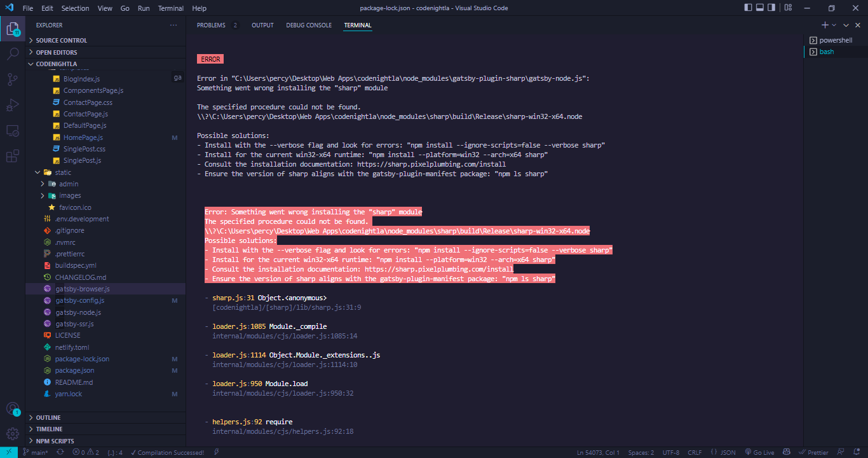The width and height of the screenshot is (868, 458).
Task: Open the terminal profile dropdown arrow
Action: [834, 25]
